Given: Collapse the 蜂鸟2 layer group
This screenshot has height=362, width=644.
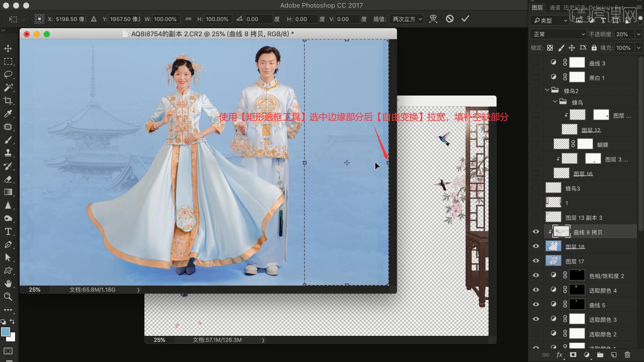Looking at the screenshot, I should 547,90.
